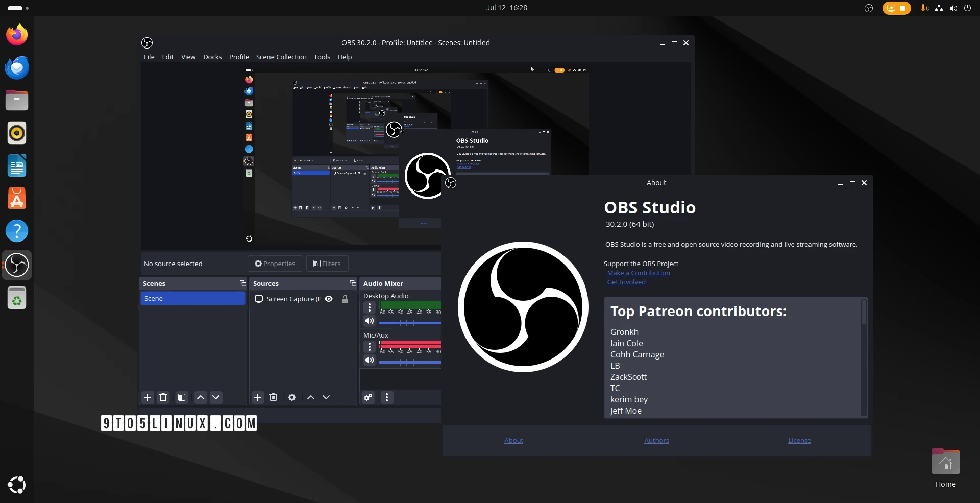
Task: Open the Scene Collection menu
Action: point(281,57)
